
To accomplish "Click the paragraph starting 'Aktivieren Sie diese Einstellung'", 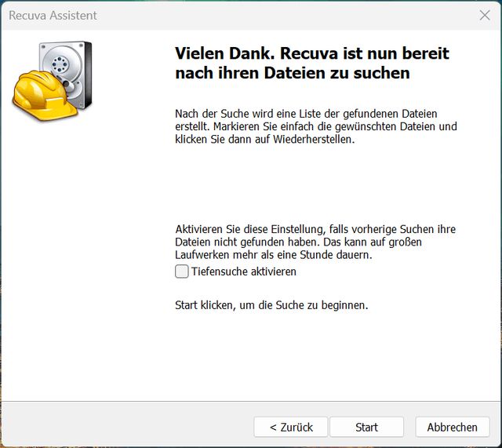I will click(315, 242).
